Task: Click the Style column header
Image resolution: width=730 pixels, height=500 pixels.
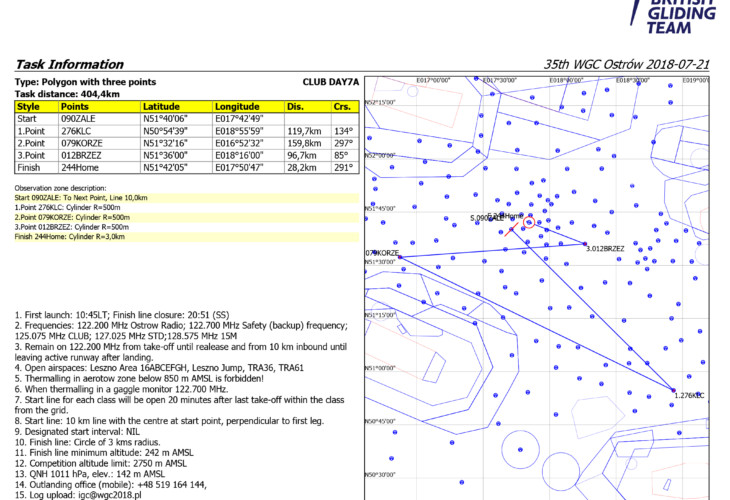Action: coord(29,105)
